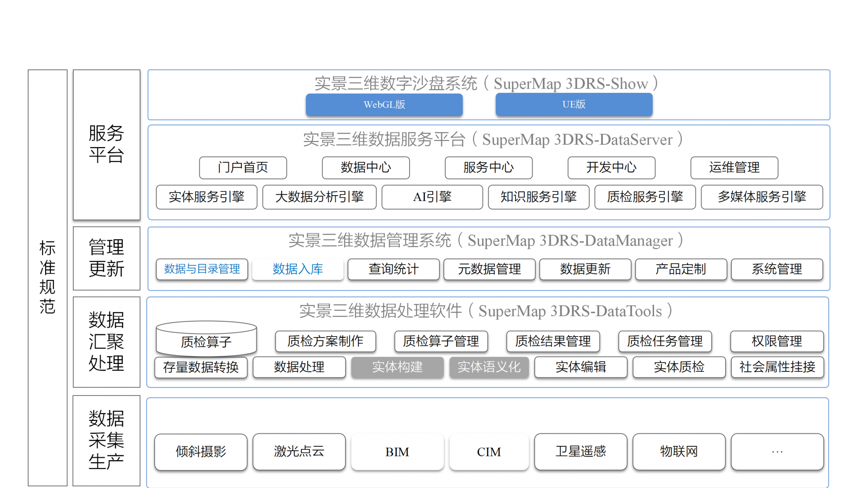Click 大数据分析引擎 box

tap(319, 197)
